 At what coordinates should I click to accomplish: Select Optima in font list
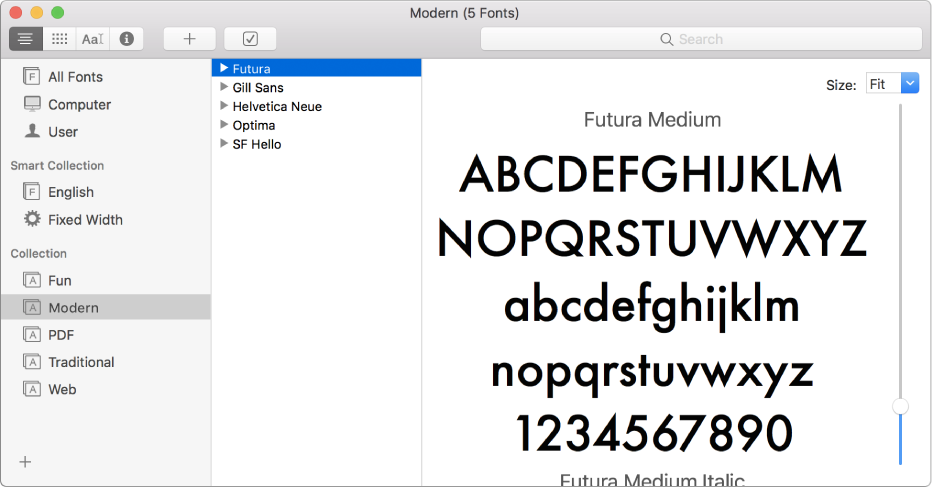(316, 125)
